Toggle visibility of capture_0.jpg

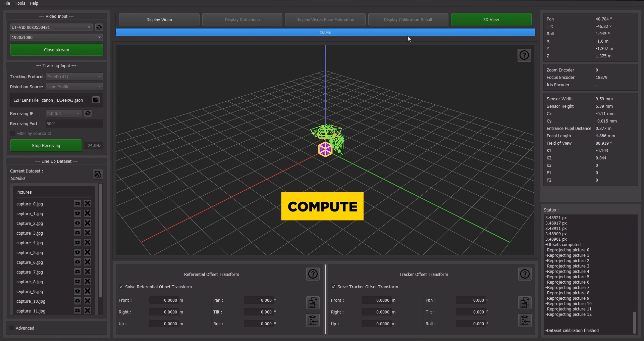coord(77,204)
